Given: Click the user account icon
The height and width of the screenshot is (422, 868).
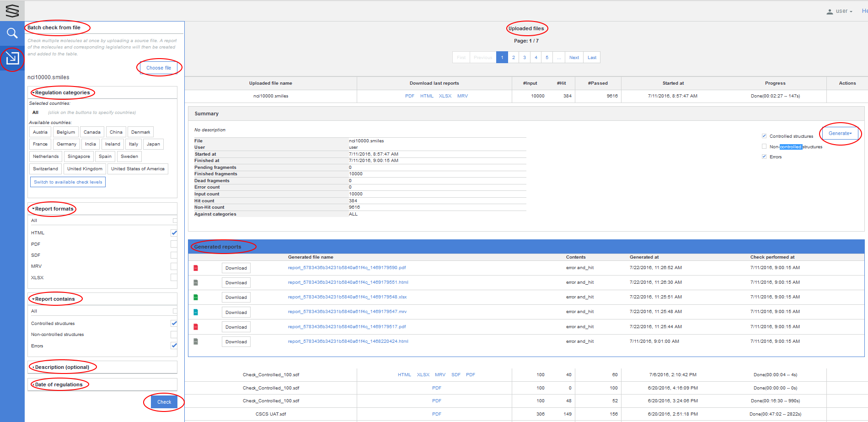Looking at the screenshot, I should pos(830,11).
